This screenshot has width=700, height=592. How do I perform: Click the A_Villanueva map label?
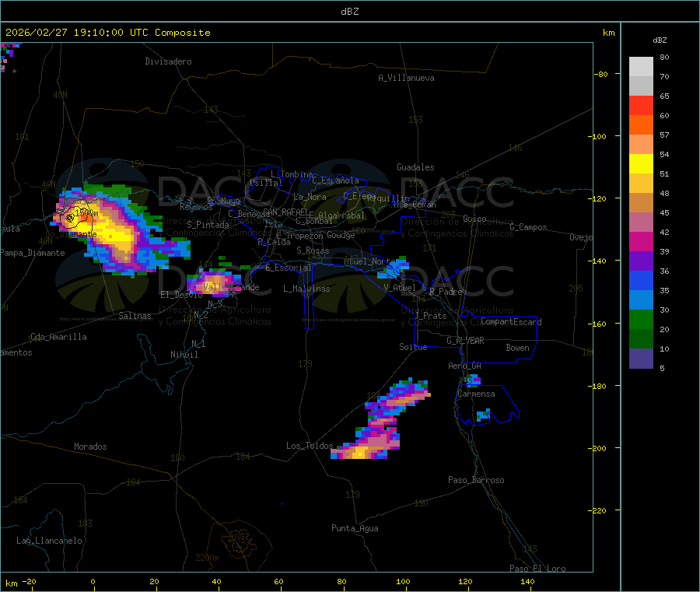tap(406, 78)
